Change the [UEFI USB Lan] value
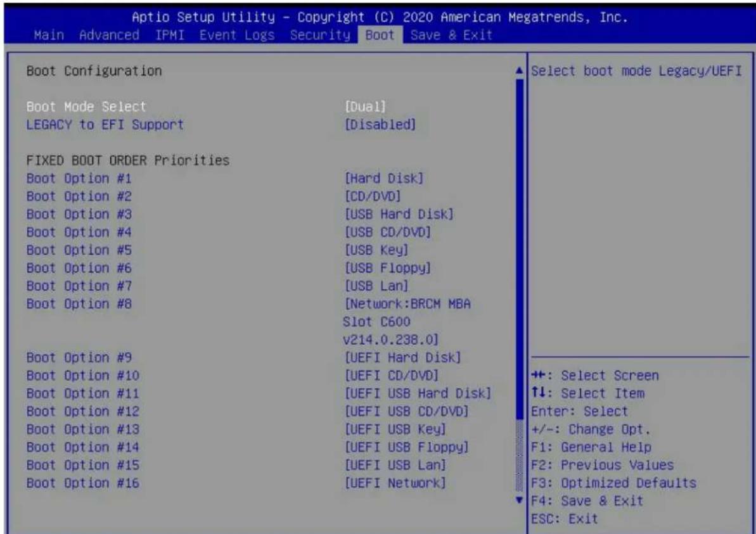 395,465
